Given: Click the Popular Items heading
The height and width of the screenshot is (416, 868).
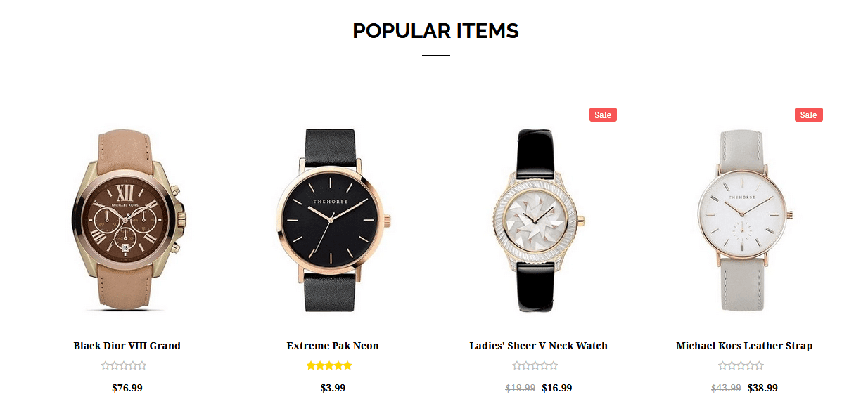Looking at the screenshot, I should click(435, 31).
